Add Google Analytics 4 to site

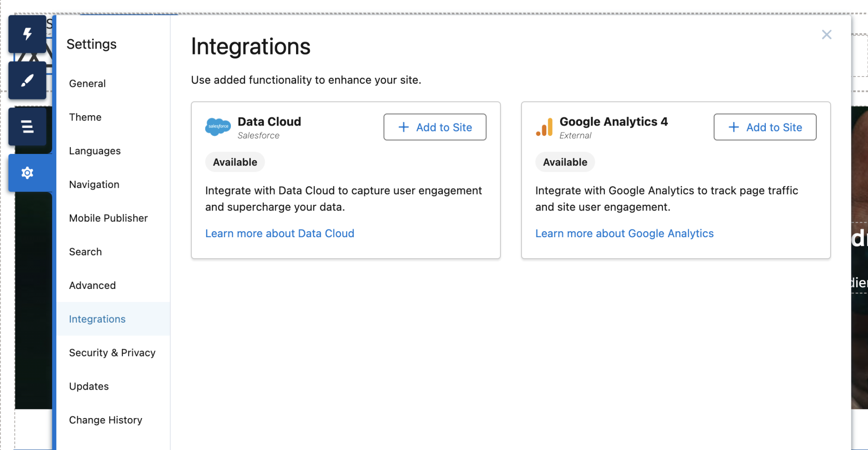[x=765, y=127]
